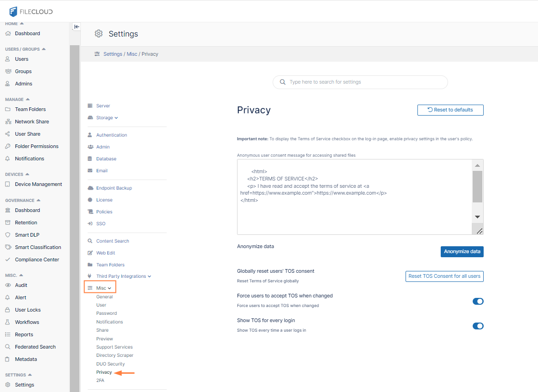Click the Smart DLP shield icon
The height and width of the screenshot is (392, 538).
tap(7, 235)
